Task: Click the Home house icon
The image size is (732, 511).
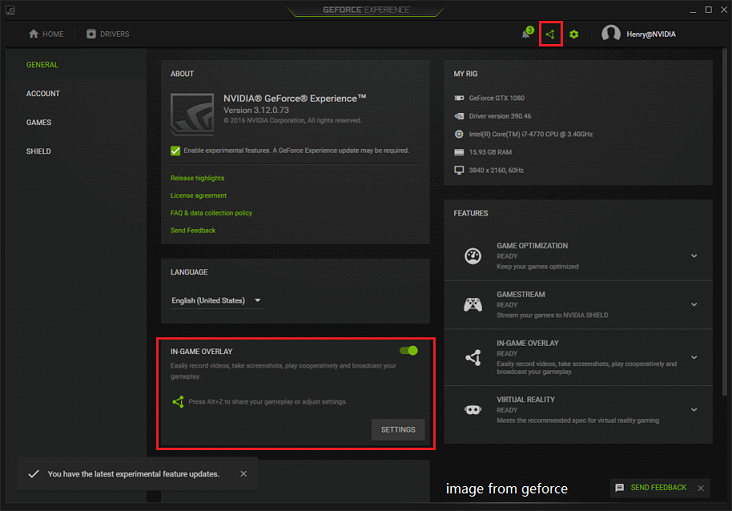Action: [34, 34]
